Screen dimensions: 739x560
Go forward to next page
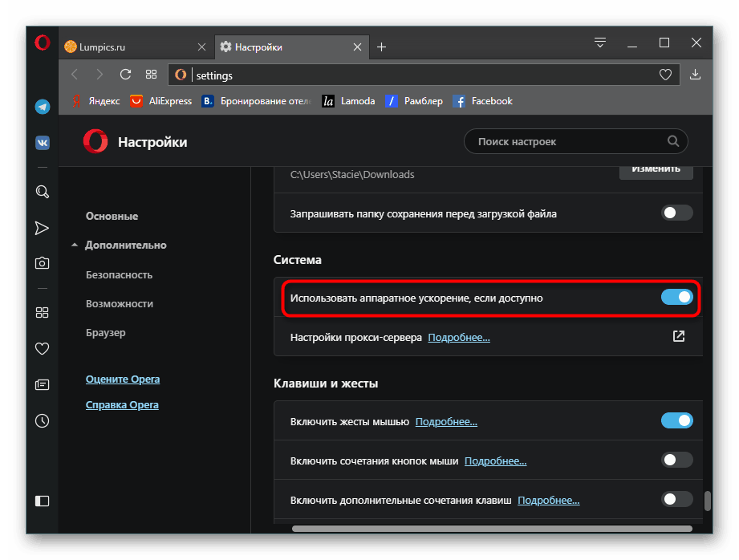(x=99, y=75)
